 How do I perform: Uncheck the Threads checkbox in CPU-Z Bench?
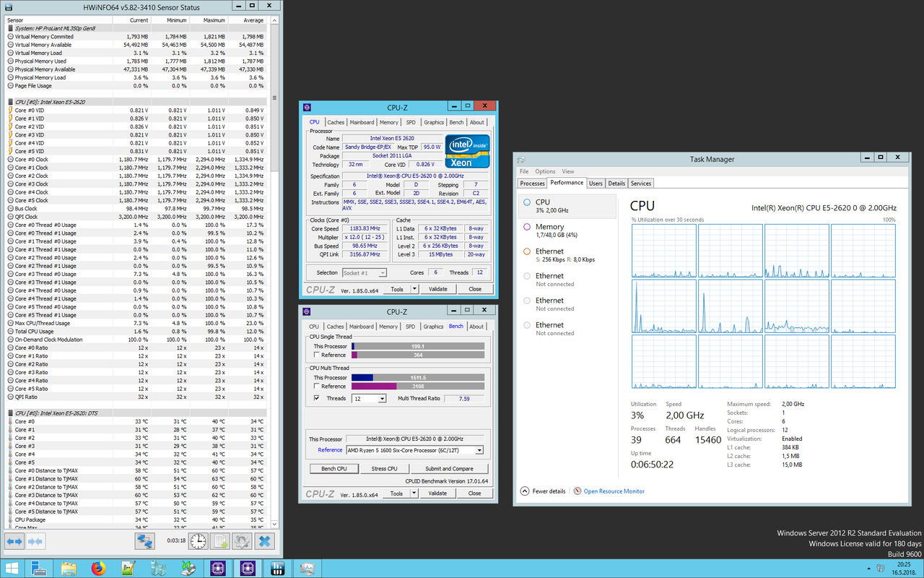click(316, 398)
